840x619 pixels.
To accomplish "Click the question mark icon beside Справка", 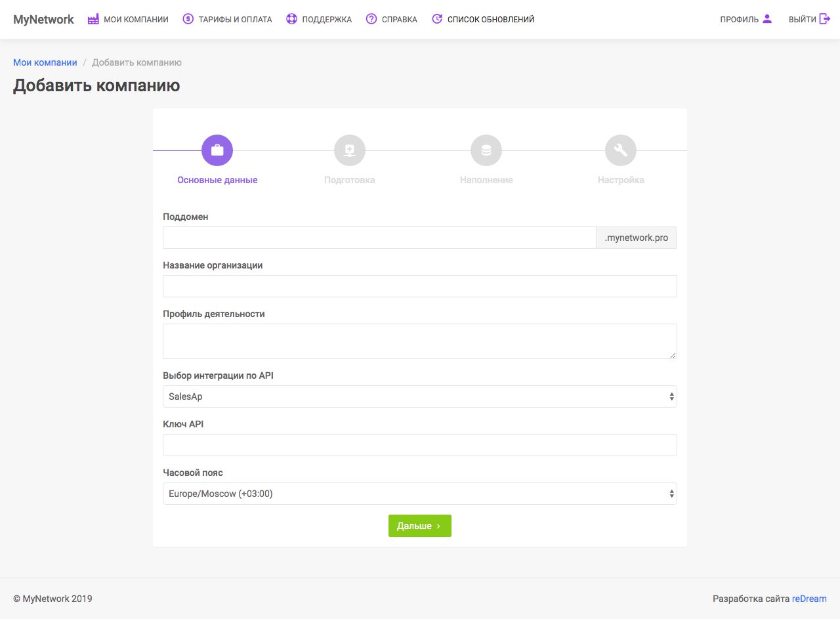I will (x=371, y=19).
